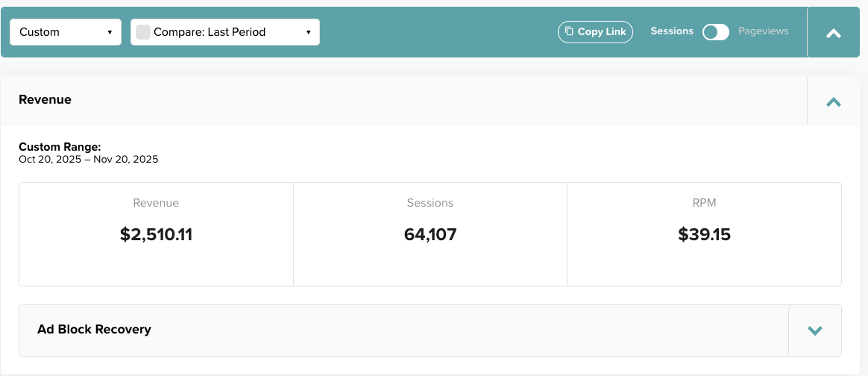This screenshot has width=868, height=376.
Task: Click the Compare dropdown's small arrow
Action: point(308,32)
